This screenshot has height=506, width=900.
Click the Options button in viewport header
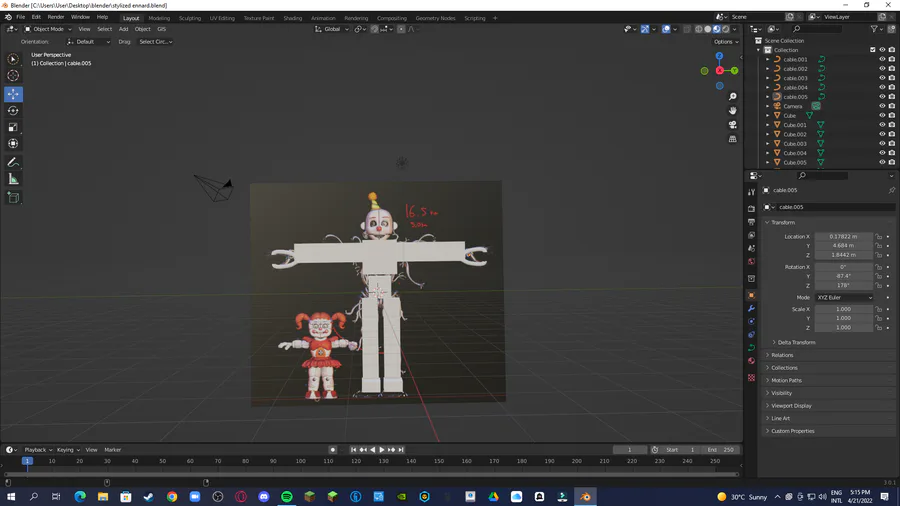(726, 42)
